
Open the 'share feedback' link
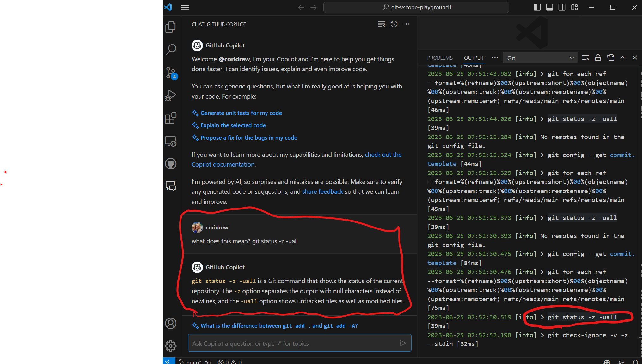point(322,191)
